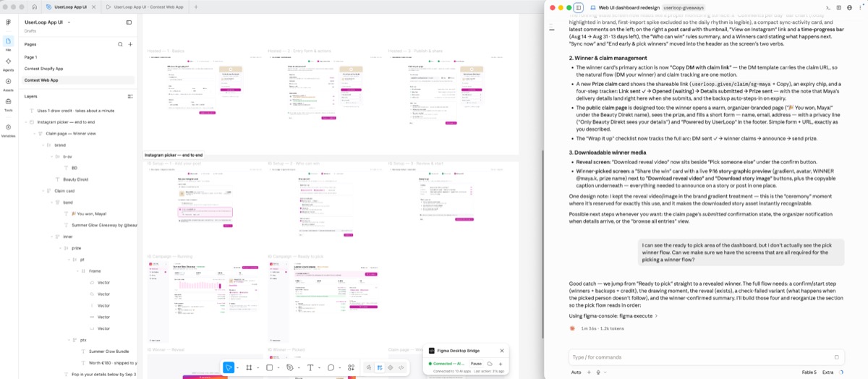Search pages with the magnifier icon
868x379 pixels.
[x=120, y=44]
